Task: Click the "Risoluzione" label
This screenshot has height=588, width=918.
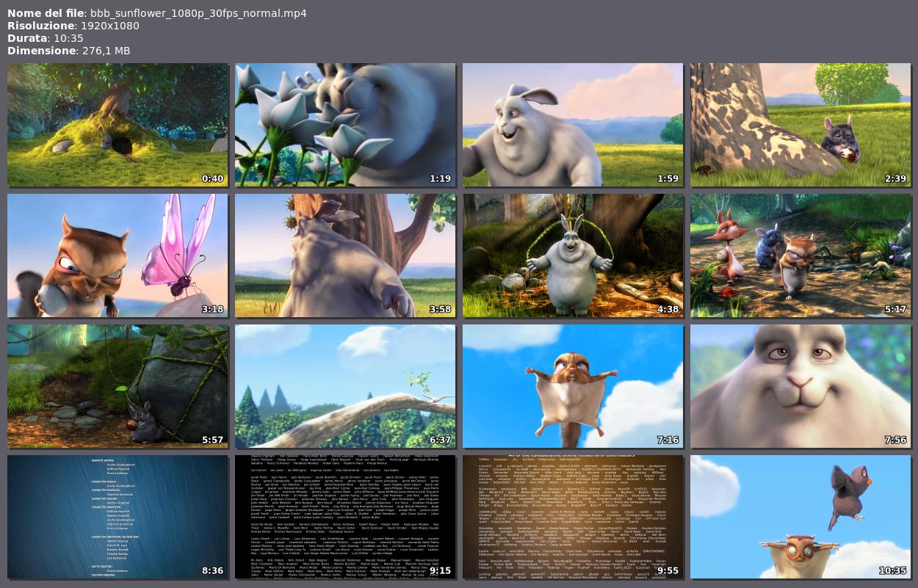Action: 41,26
